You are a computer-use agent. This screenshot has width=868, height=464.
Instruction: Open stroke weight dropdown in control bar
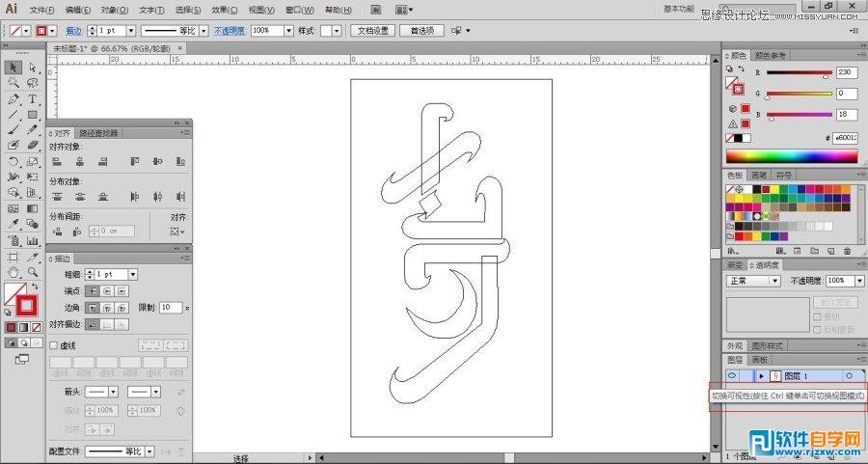tap(131, 31)
